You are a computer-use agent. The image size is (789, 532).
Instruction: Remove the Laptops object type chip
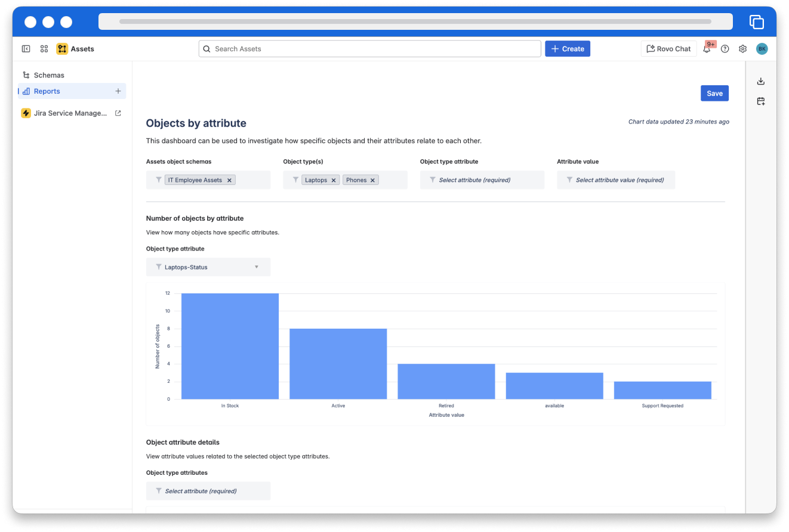tap(334, 180)
